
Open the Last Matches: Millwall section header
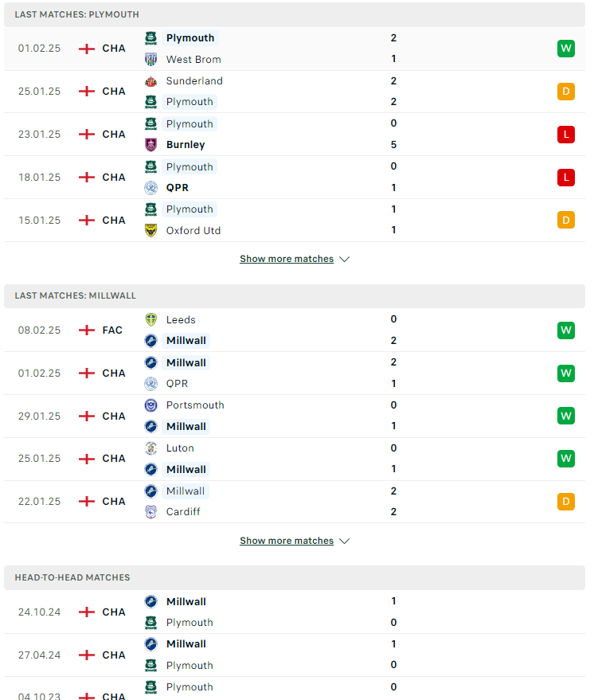tap(295, 296)
